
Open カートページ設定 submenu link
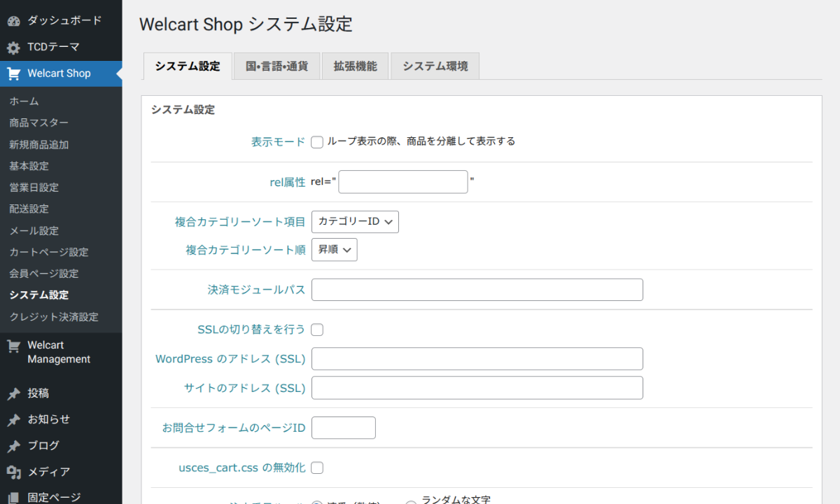(x=48, y=252)
